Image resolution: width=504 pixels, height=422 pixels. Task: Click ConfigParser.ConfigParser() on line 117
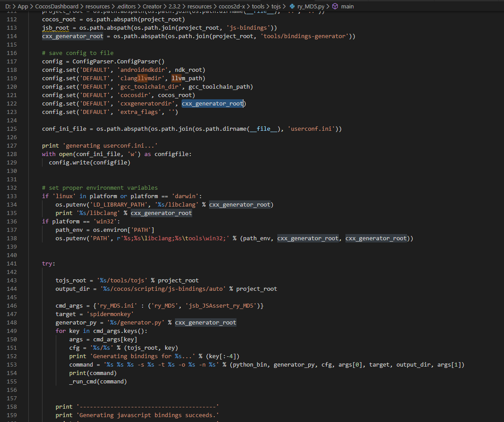click(x=118, y=62)
